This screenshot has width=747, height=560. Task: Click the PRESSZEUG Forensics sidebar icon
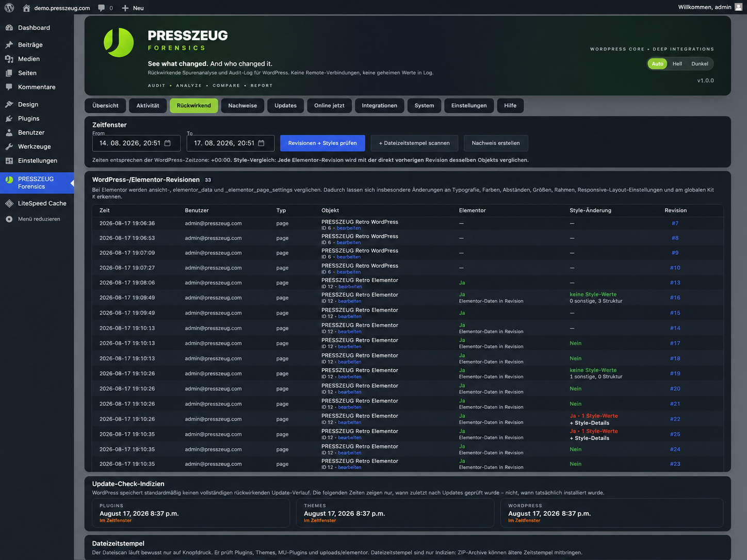[9, 180]
